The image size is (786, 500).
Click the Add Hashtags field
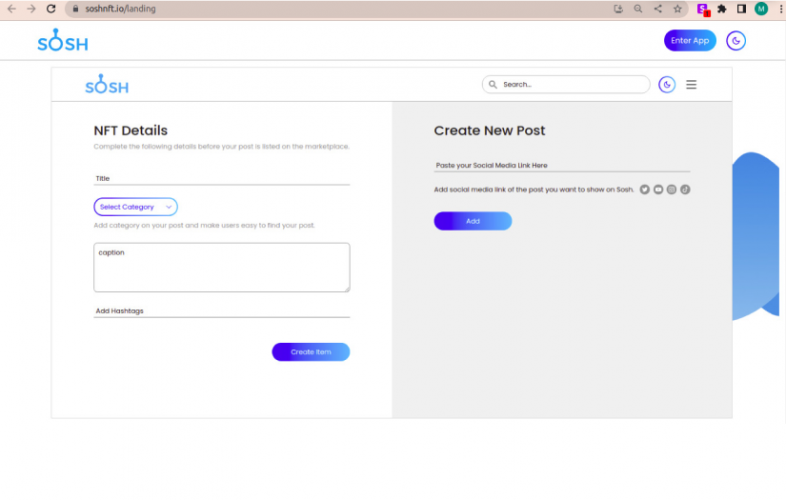click(222, 311)
